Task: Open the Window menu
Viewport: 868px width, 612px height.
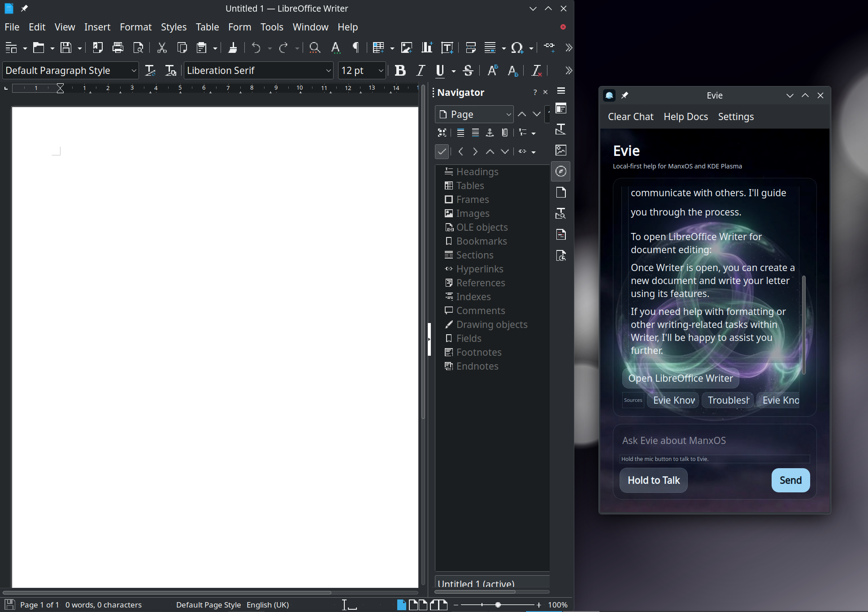Action: [311, 27]
